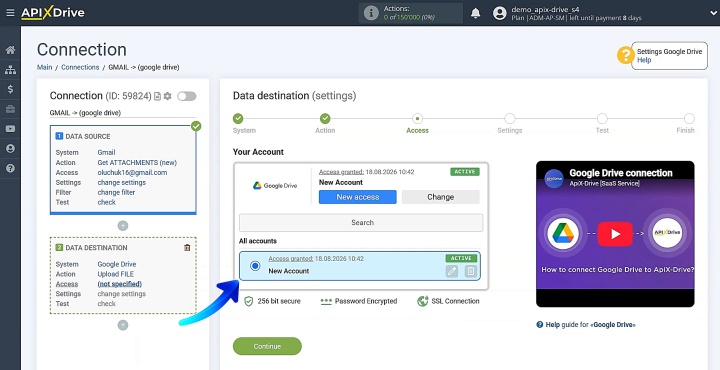Open connection log document icon

[158, 96]
